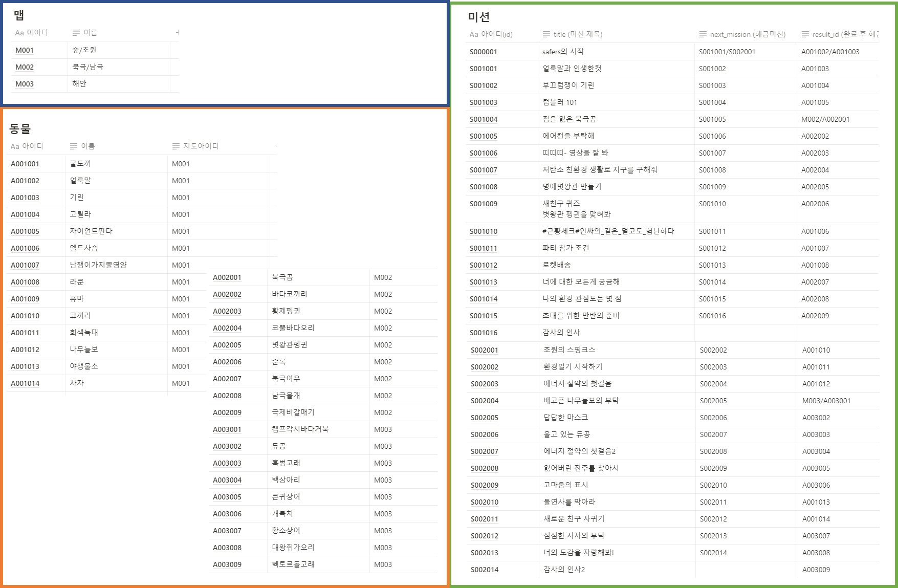Open the A002005 animal record
The height and width of the screenshot is (588, 898).
tap(227, 345)
